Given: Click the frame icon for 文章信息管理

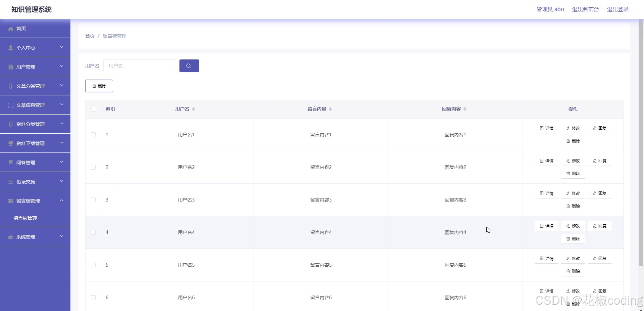Looking at the screenshot, I should pyautogui.click(x=11, y=105).
